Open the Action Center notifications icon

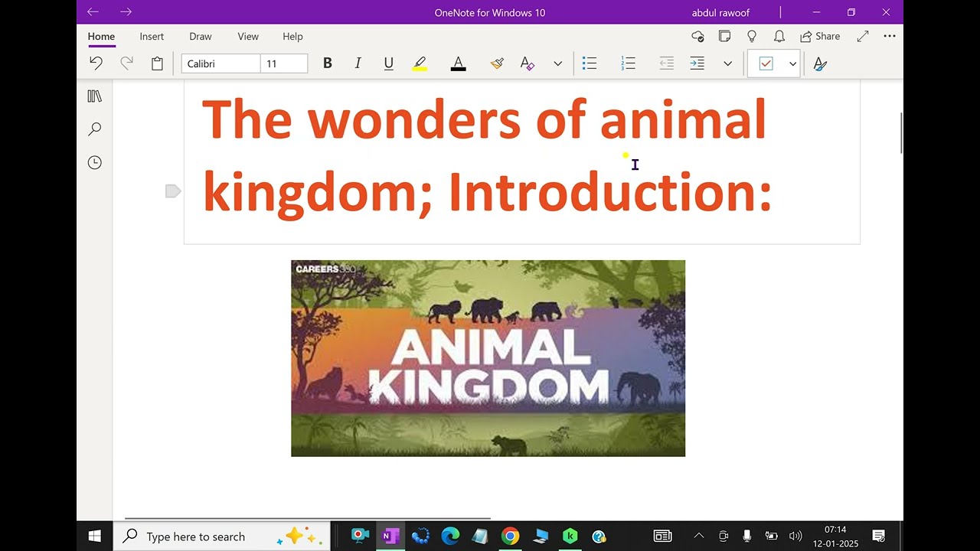(x=879, y=536)
